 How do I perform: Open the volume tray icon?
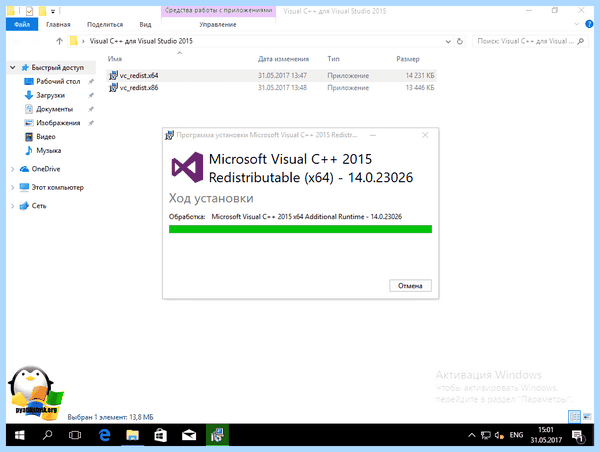pos(499,435)
